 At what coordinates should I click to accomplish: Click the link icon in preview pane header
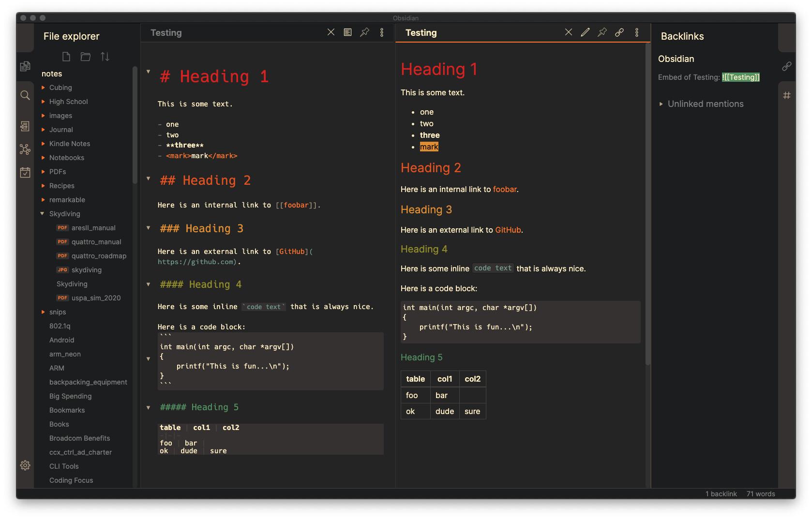pos(619,32)
